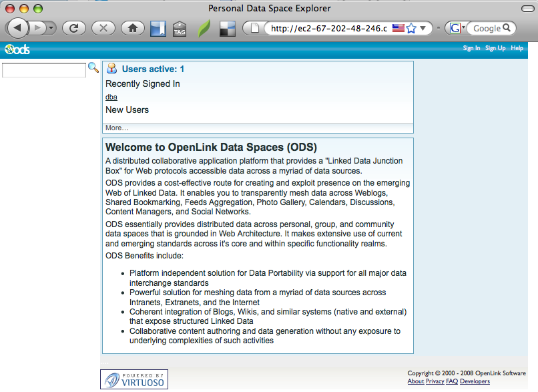
Task: Click the Stop loading button
Action: click(x=103, y=28)
